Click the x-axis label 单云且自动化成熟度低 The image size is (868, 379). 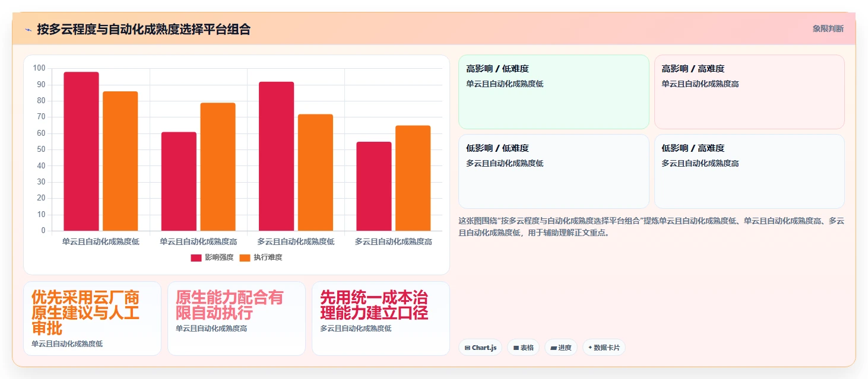pyautogui.click(x=101, y=242)
